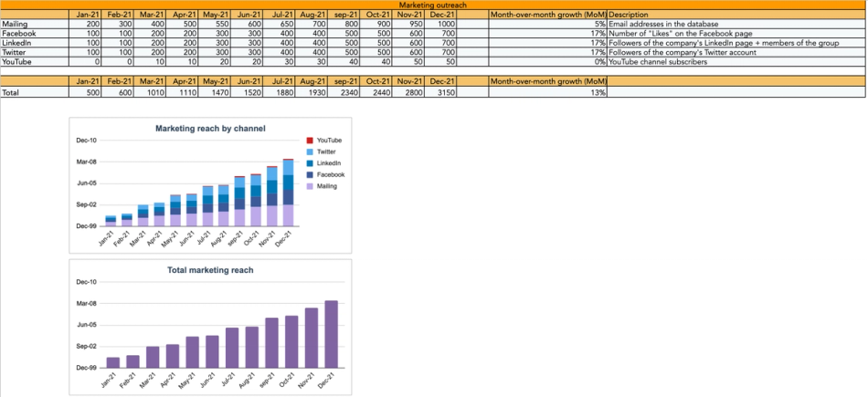Click the YouTube Dec-21 cell showing 50
The image size is (868, 397).
coord(440,62)
